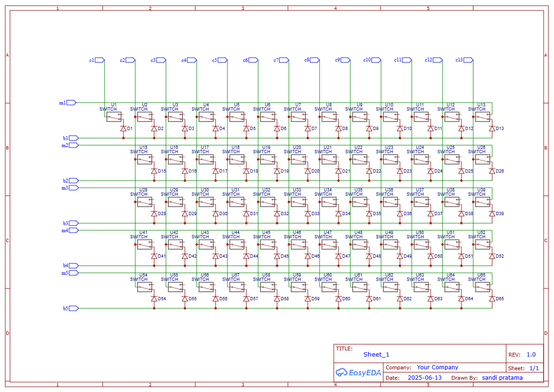Click the Sheet_1 title text
The width and height of the screenshot is (554, 392).
click(377, 354)
